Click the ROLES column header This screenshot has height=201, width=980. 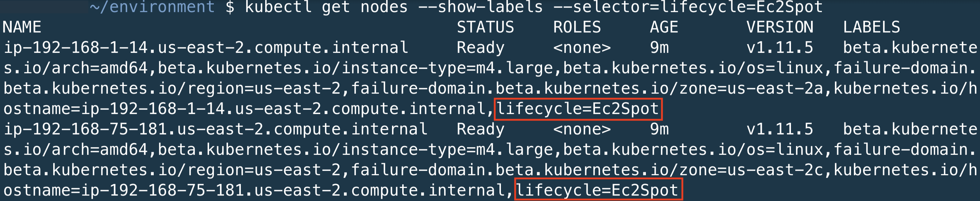pos(577,27)
